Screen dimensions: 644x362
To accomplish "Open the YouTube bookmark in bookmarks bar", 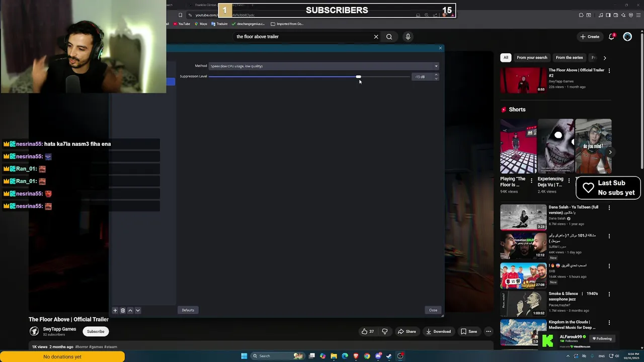I will tap(182, 24).
